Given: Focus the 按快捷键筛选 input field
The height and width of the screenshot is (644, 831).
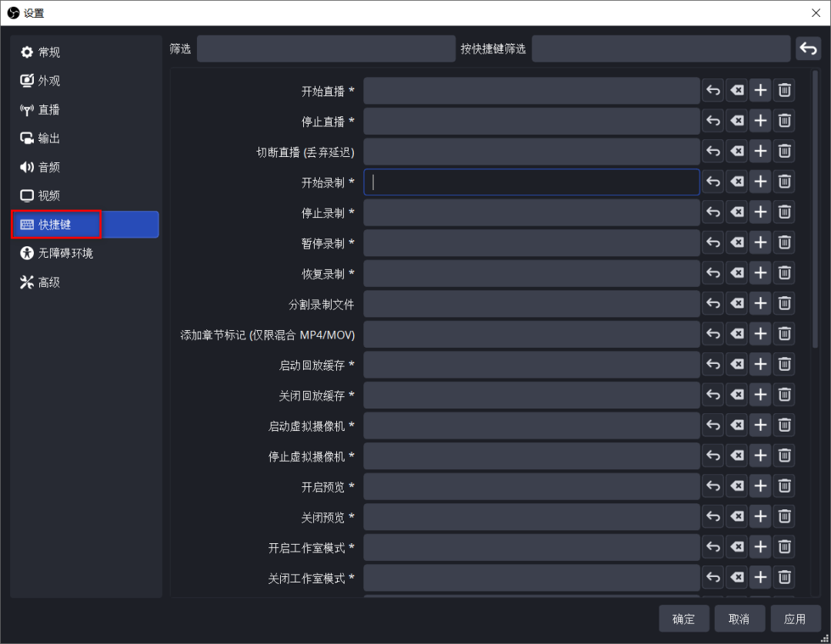Looking at the screenshot, I should 660,48.
